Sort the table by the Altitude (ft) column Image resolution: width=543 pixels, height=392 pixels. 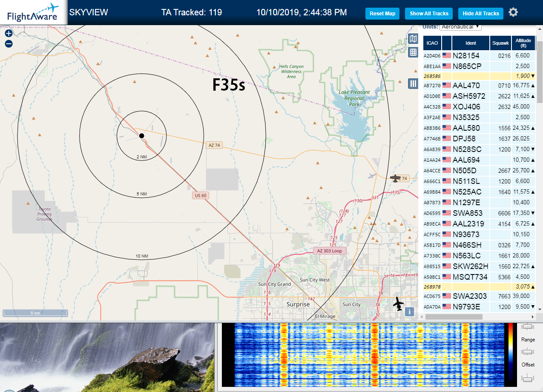(523, 43)
